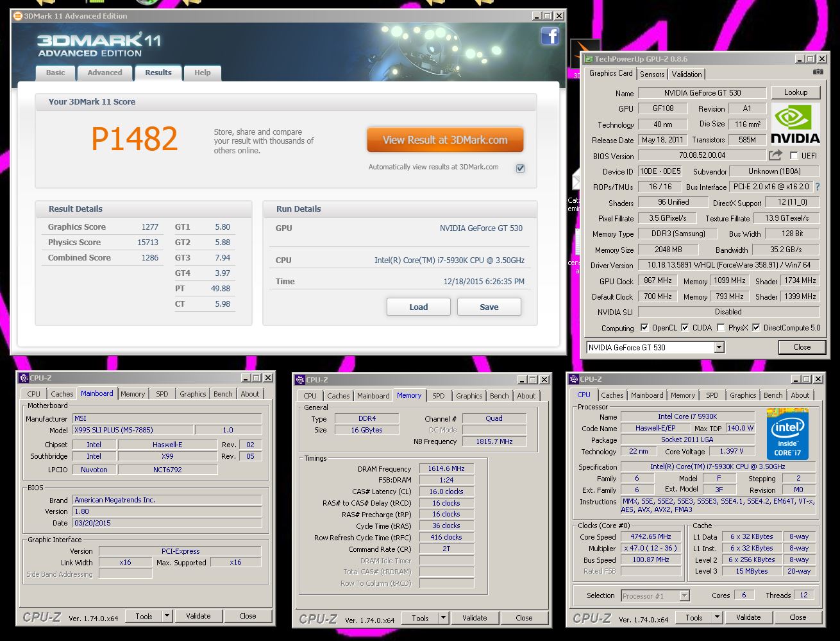Image resolution: width=840 pixels, height=641 pixels.
Task: Click the BIOS share/export icon in GPU-Z
Action: pos(775,155)
